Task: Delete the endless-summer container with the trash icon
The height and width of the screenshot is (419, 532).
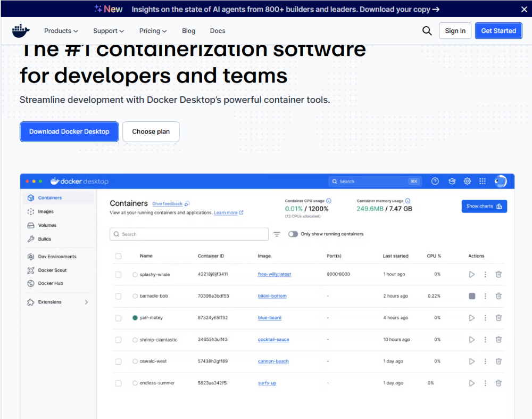Action: [499, 383]
